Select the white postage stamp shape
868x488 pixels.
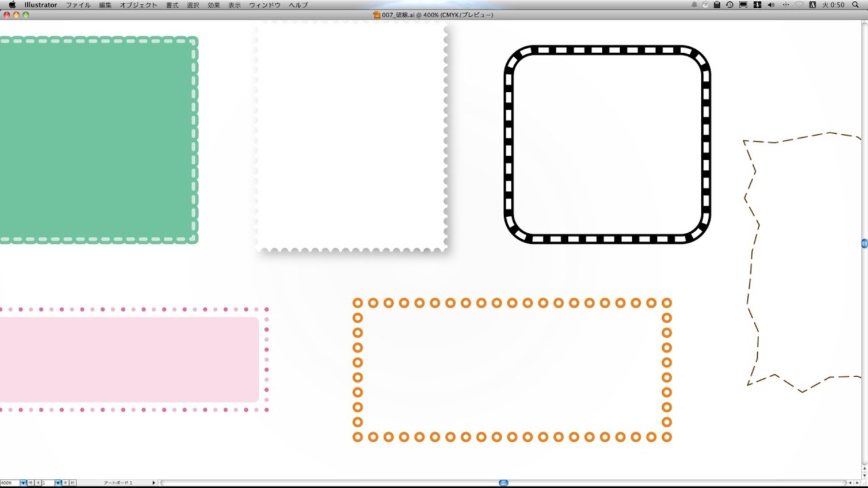[x=351, y=136]
